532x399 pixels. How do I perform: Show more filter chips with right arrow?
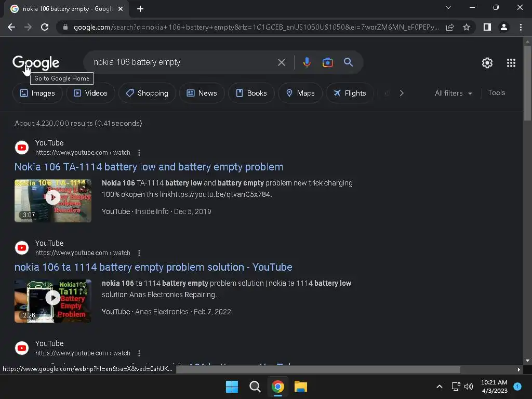click(x=402, y=93)
